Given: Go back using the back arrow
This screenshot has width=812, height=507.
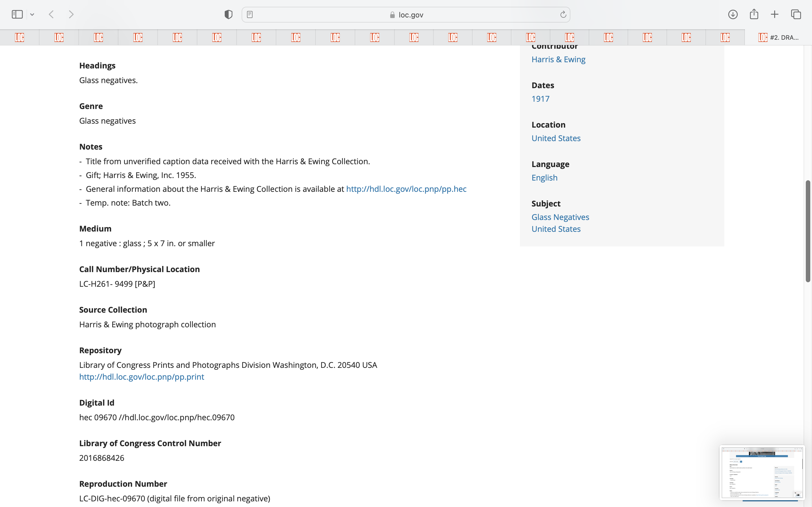Looking at the screenshot, I should (x=51, y=14).
